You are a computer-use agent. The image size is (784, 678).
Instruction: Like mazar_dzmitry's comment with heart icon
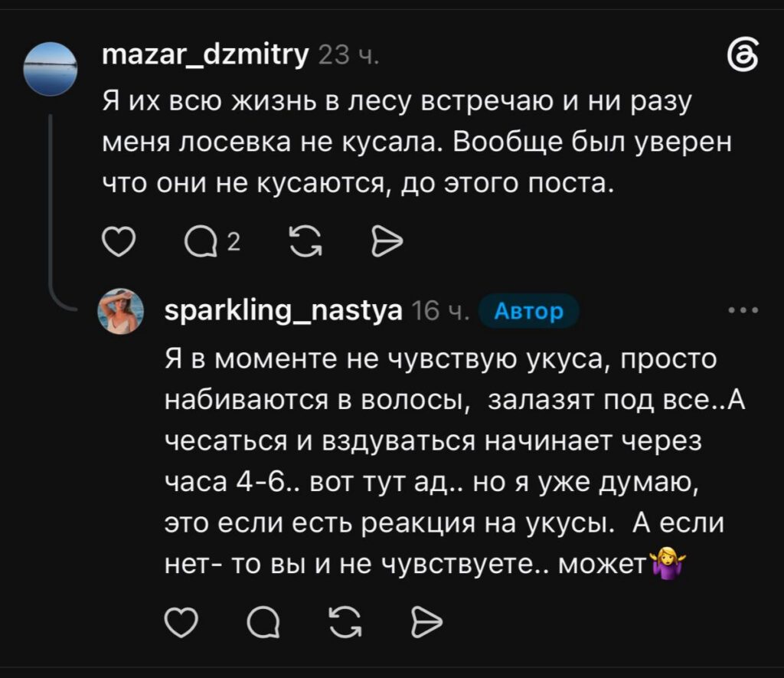point(119,241)
